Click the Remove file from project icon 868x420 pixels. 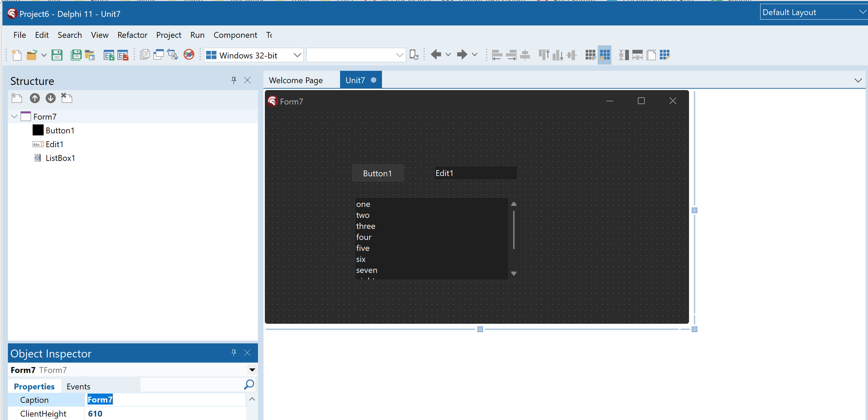(123, 55)
